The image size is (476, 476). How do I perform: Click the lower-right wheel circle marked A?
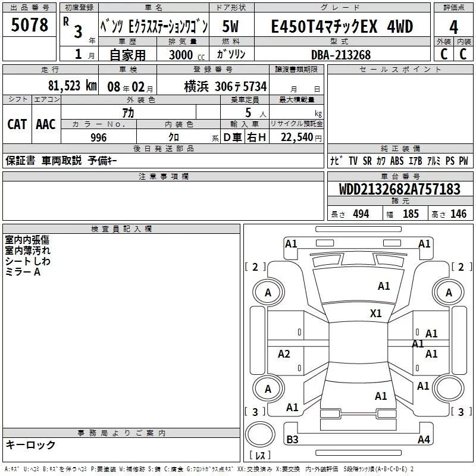[x=449, y=389]
